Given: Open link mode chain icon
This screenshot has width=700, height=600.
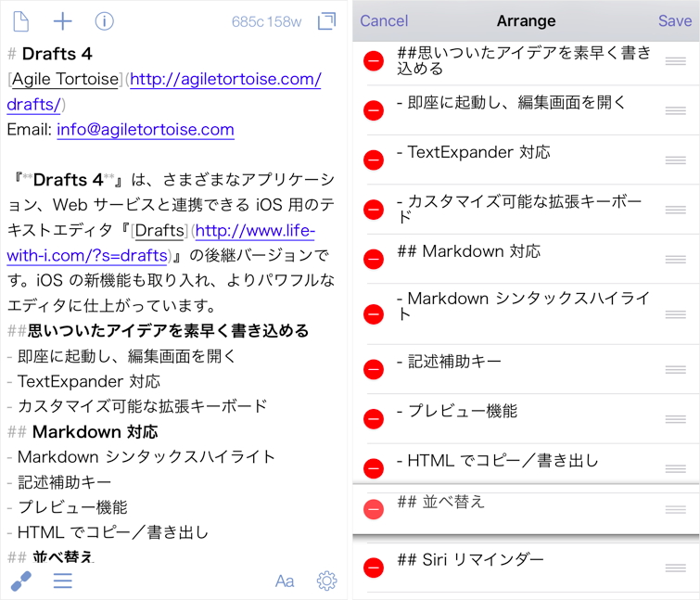Looking at the screenshot, I should (x=21, y=581).
